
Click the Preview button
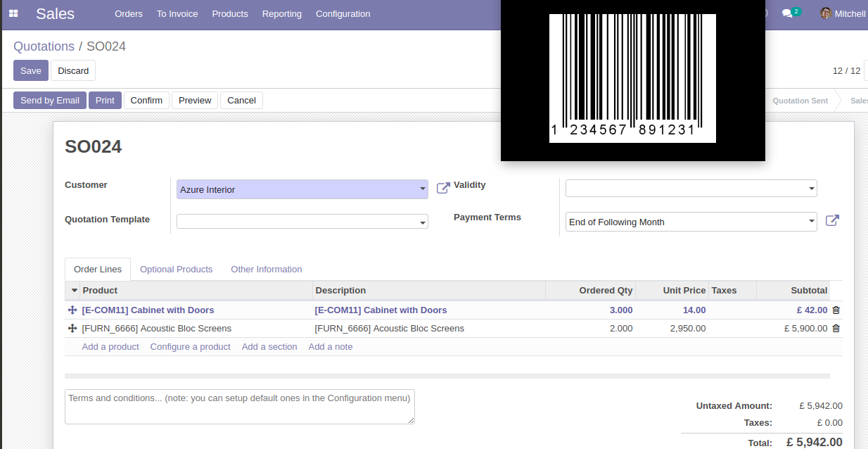coord(195,101)
